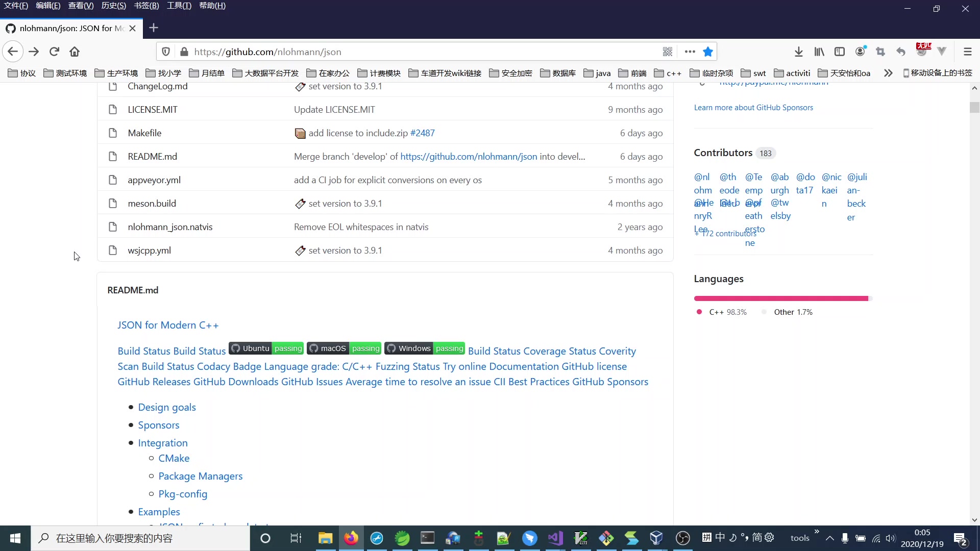Image resolution: width=980 pixels, height=551 pixels.
Task: Toggle the sidebar view icon
Action: click(840, 52)
